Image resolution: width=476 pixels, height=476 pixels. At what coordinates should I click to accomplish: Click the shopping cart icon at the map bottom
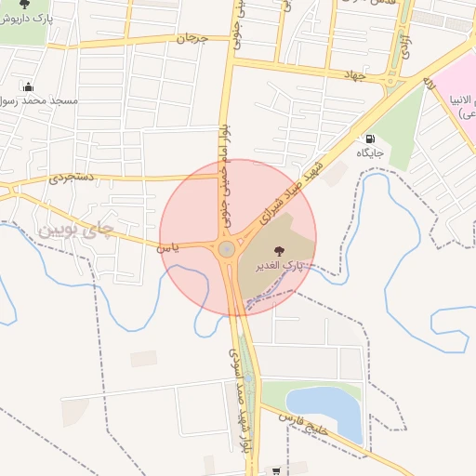[x=276, y=471]
